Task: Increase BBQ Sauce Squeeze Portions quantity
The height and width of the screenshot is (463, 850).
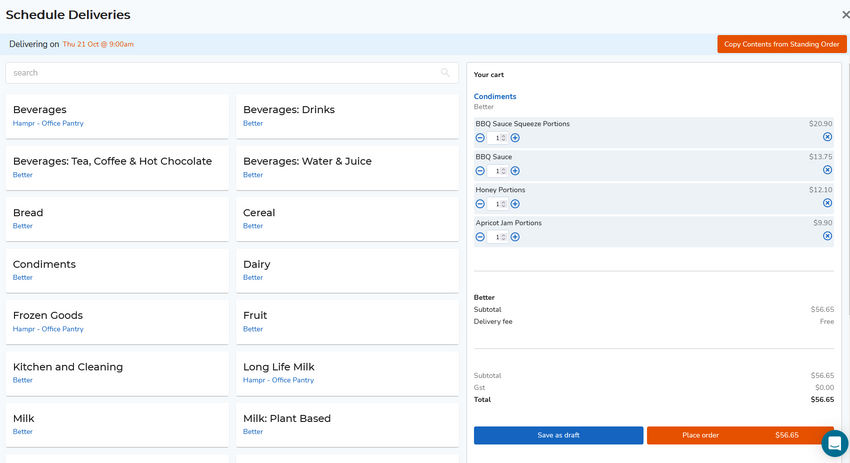Action: coord(515,138)
